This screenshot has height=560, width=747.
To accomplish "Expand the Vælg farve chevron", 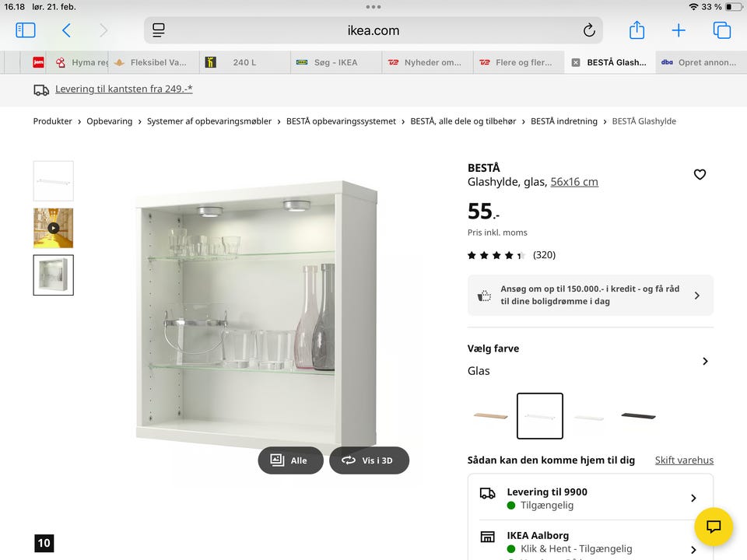I will (705, 361).
